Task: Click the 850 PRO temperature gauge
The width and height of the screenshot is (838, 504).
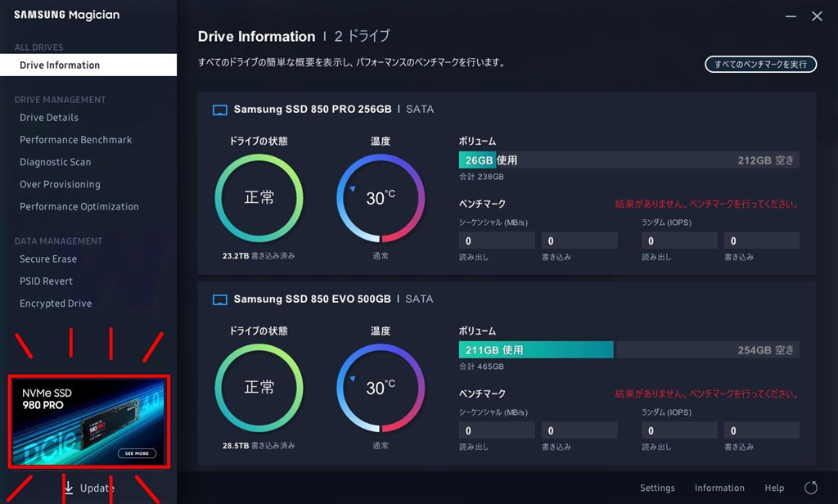Action: coord(381,198)
